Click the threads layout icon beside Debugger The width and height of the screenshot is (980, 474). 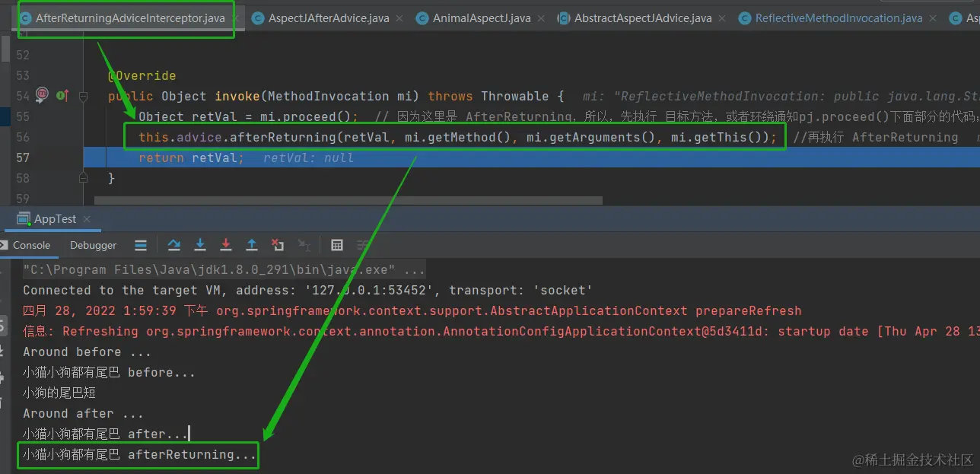(x=141, y=245)
